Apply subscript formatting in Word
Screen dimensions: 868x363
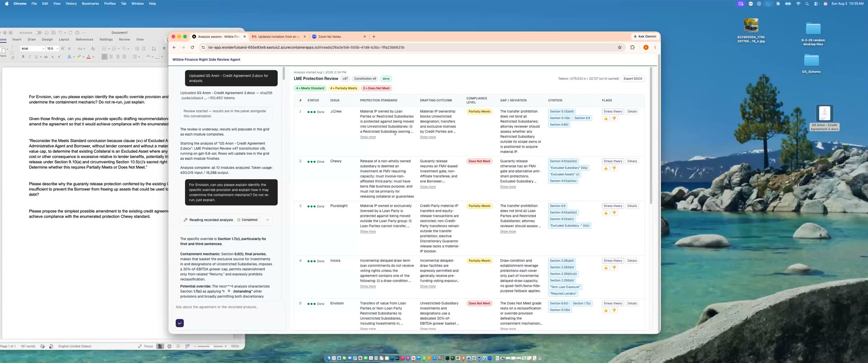click(52, 57)
